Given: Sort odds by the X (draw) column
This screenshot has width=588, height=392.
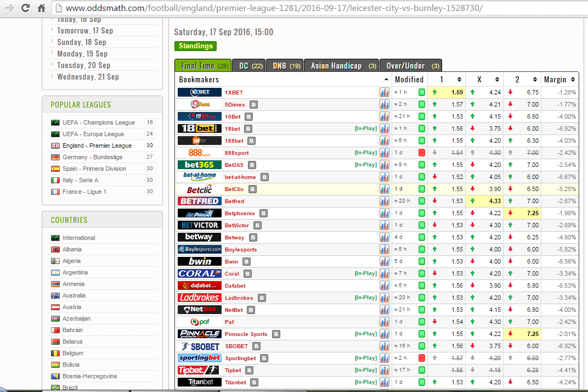Looking at the screenshot, I should pyautogui.click(x=484, y=80).
